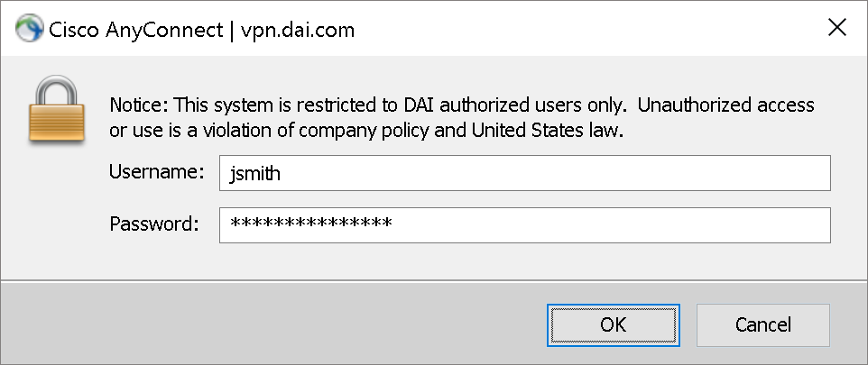The height and width of the screenshot is (365, 868).
Task: Click the Notice text's first line
Action: point(462,105)
